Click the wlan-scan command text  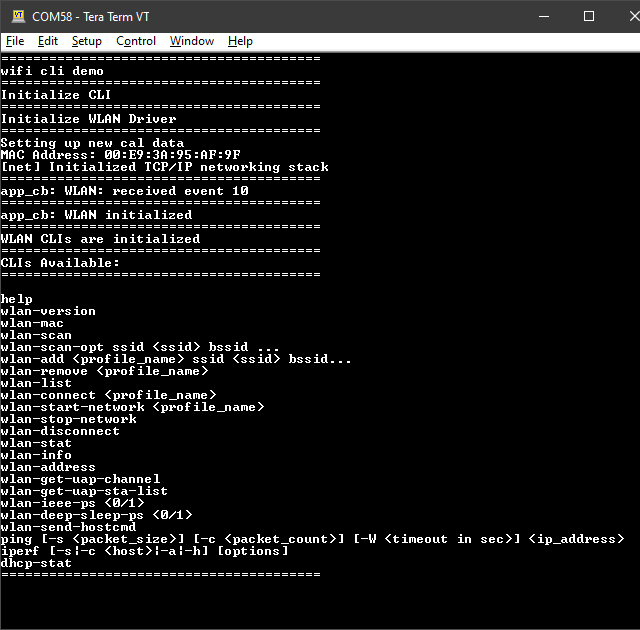click(x=36, y=335)
